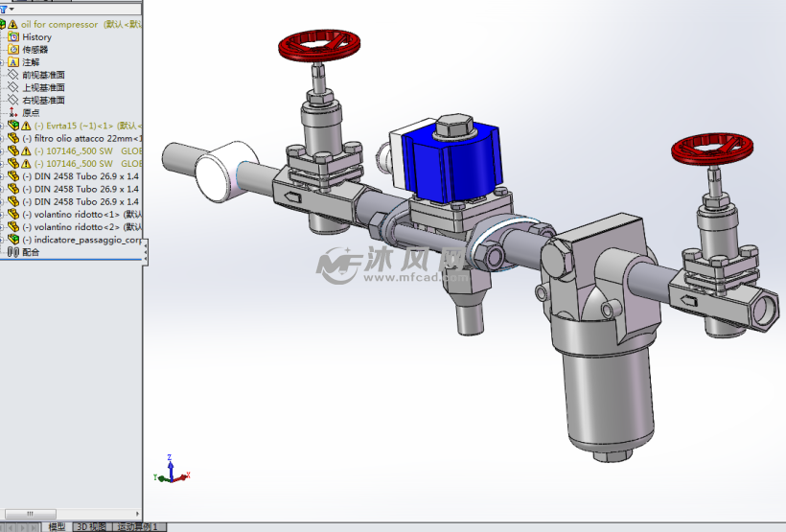Select the filtro olio attacco 22mm component
This screenshot has width=786, height=532.
pyautogui.click(x=81, y=138)
